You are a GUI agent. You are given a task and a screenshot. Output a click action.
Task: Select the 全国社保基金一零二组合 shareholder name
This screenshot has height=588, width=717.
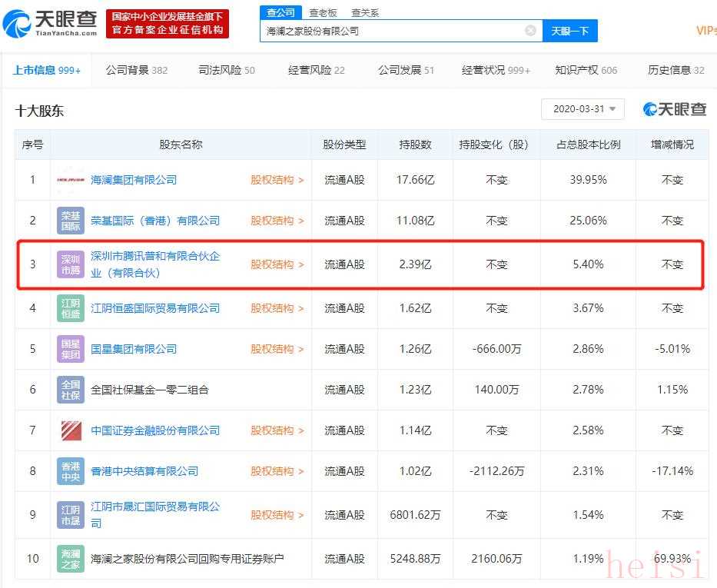150,390
